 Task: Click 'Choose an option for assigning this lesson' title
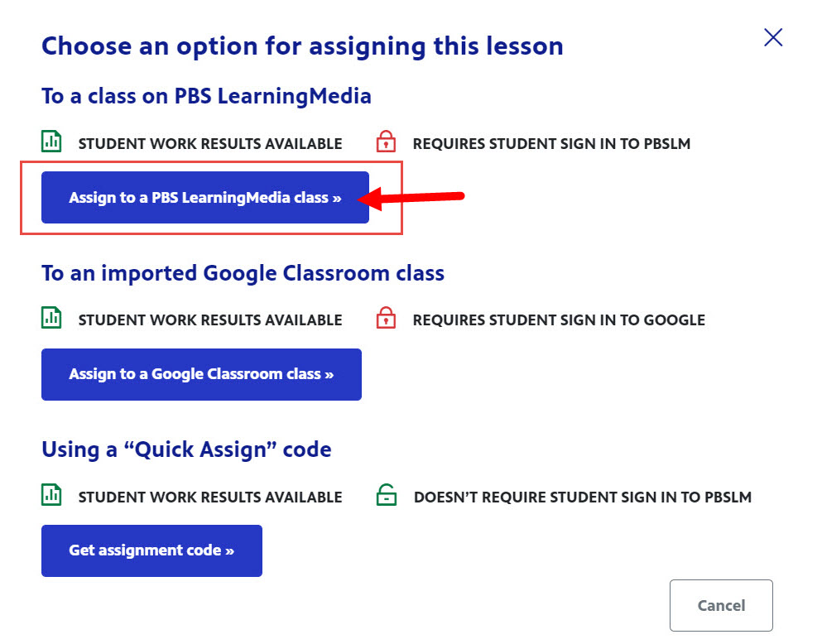[x=302, y=46]
